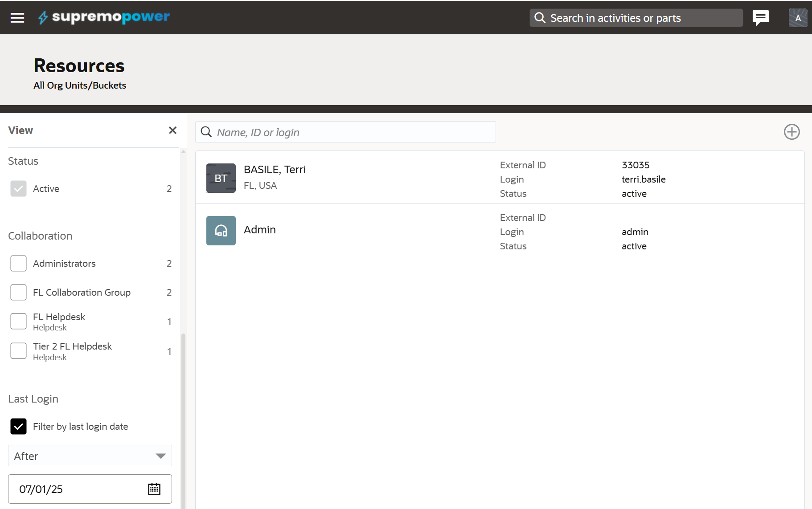
Task: Uncheck Filter by last login date
Action: [18, 426]
